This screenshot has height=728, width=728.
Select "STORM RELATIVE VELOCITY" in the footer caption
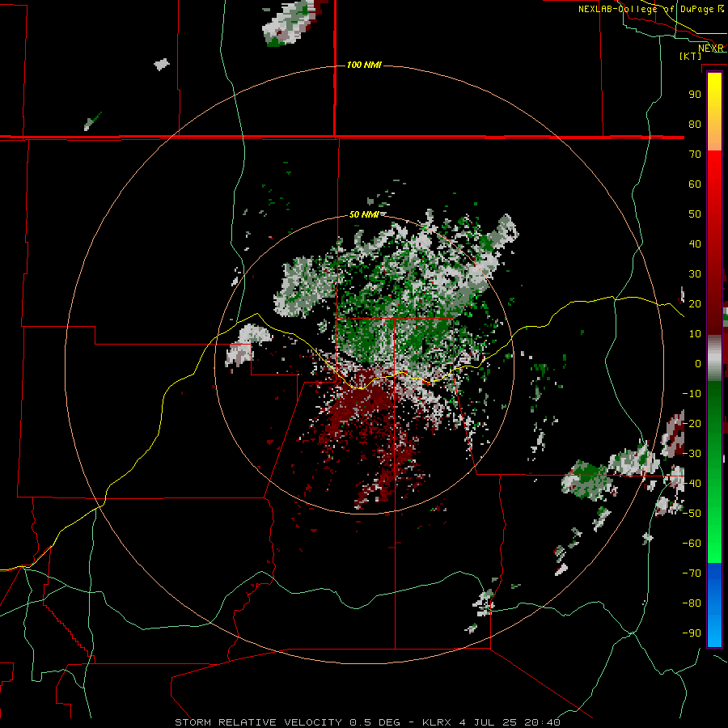259,722
